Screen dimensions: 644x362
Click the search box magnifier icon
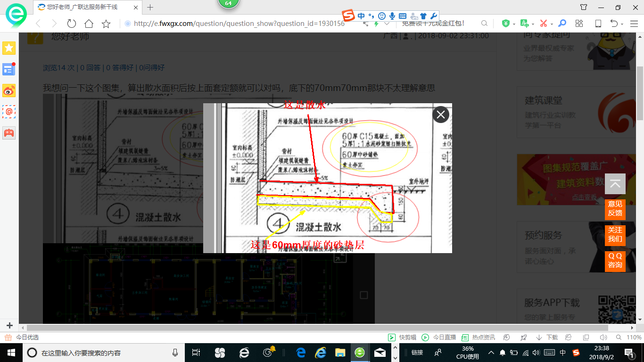point(484,24)
